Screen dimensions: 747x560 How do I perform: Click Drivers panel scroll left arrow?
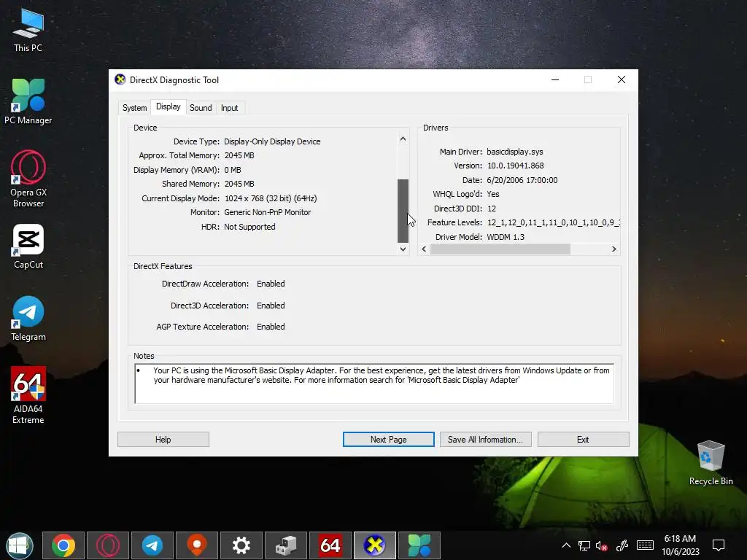coord(424,249)
